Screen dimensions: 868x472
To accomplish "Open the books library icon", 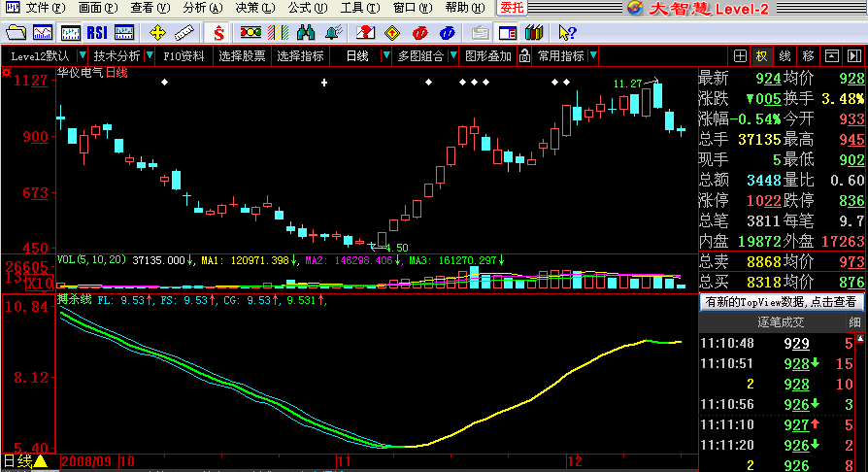I will click(534, 33).
